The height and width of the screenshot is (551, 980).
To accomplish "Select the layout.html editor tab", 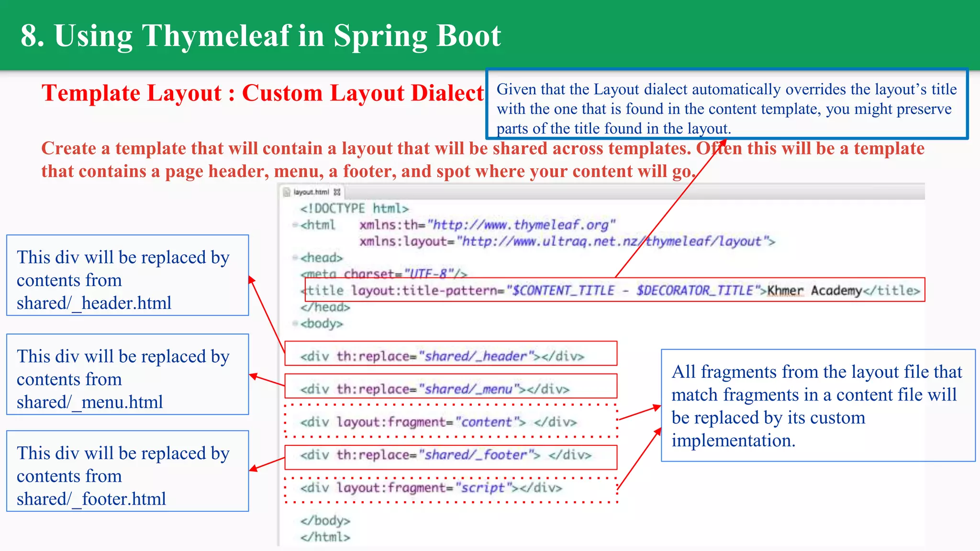I will [x=311, y=192].
